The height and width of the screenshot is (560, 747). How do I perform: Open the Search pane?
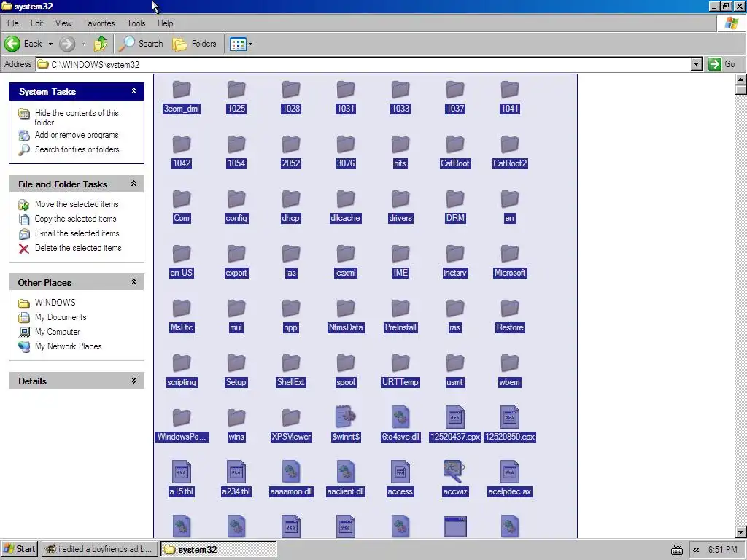tap(141, 44)
